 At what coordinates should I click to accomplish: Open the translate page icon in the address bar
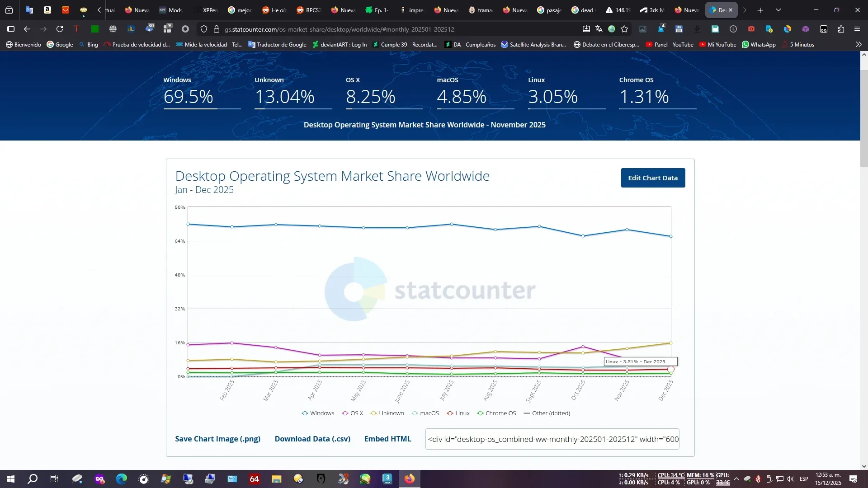pos(599,29)
